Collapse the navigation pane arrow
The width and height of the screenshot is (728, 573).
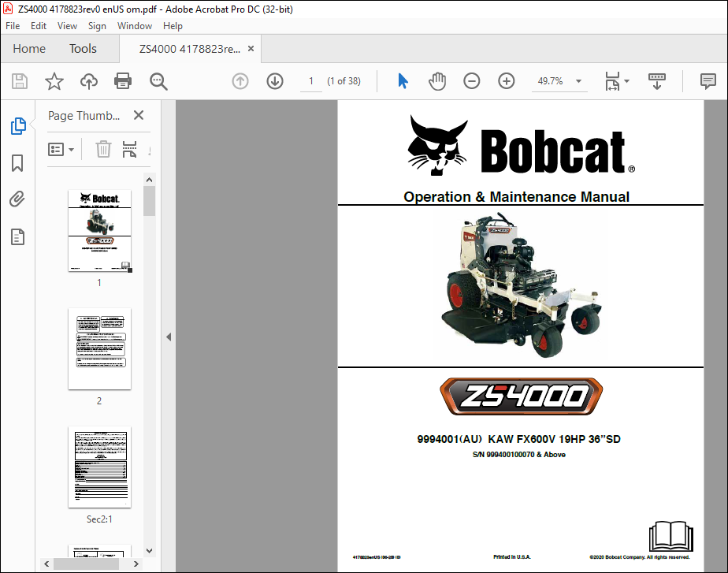169,337
